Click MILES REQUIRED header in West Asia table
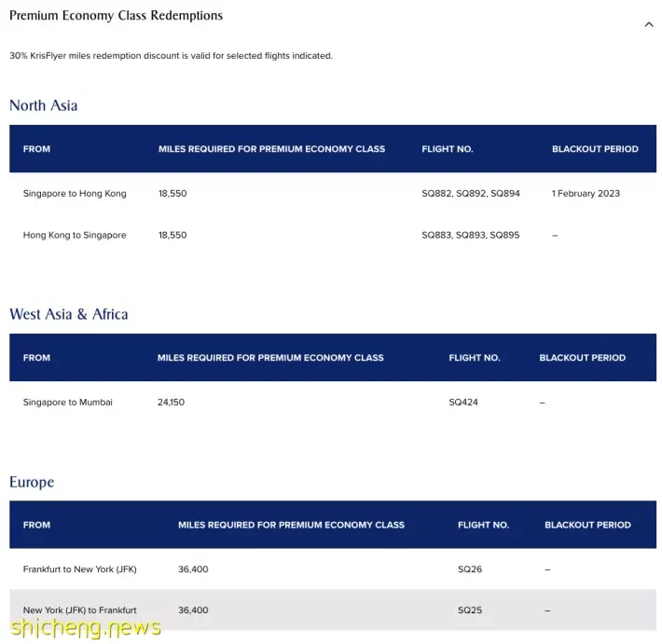Viewport: 662px width, 644px height. (x=270, y=358)
